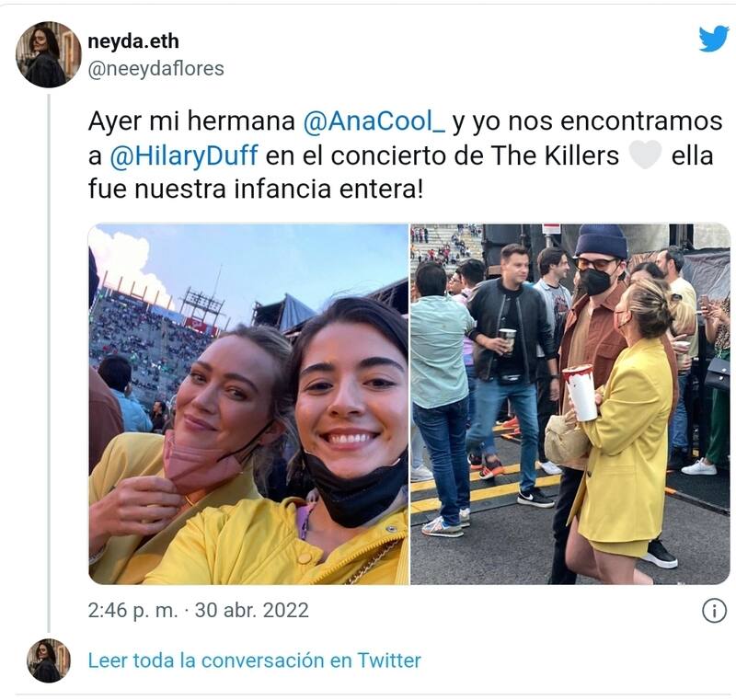Open the tweet timestamp 2:46 p. m.

pos(132,611)
